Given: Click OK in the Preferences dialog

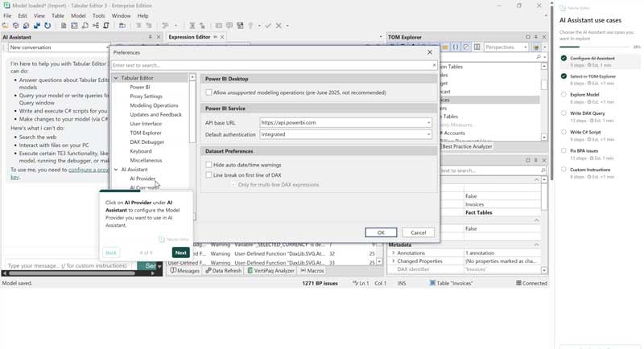Looking at the screenshot, I should (x=381, y=232).
